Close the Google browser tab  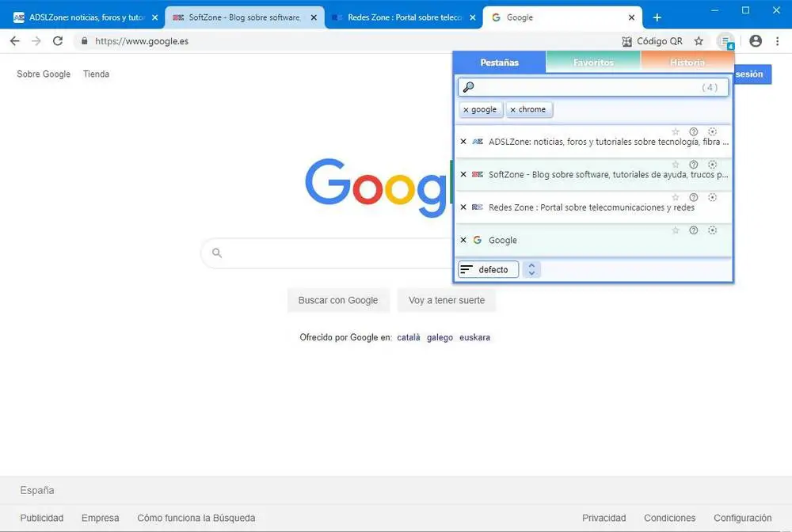pos(631,17)
